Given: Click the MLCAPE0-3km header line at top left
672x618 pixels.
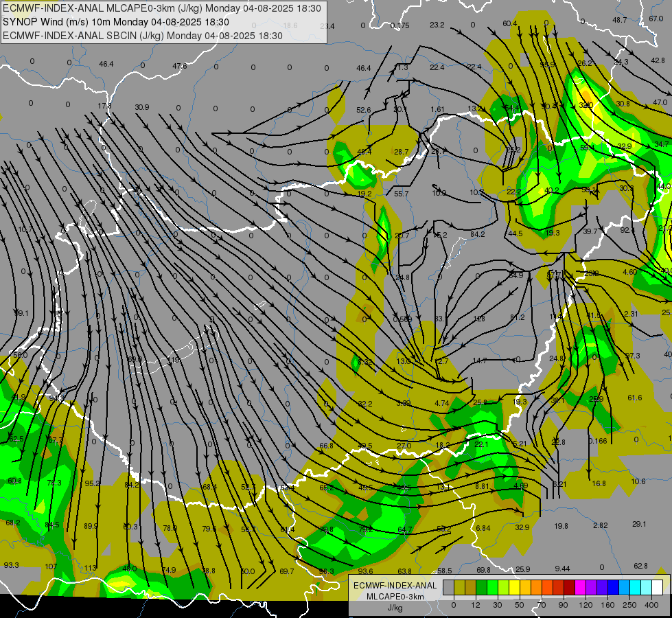Looking at the screenshot, I should coord(161,8).
